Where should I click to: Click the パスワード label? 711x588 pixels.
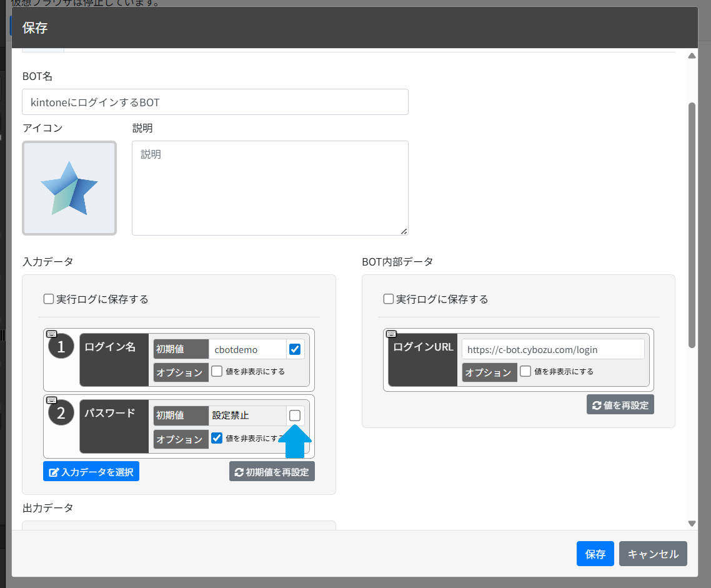tap(110, 413)
